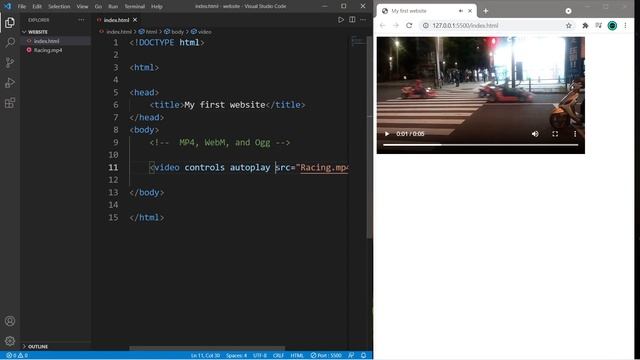The image size is (640, 360).
Task: Change the HTML language mode
Action: (297, 356)
